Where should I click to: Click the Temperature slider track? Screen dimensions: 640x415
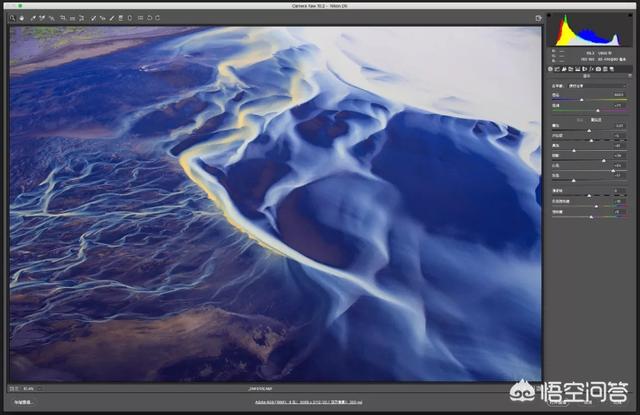click(x=590, y=99)
